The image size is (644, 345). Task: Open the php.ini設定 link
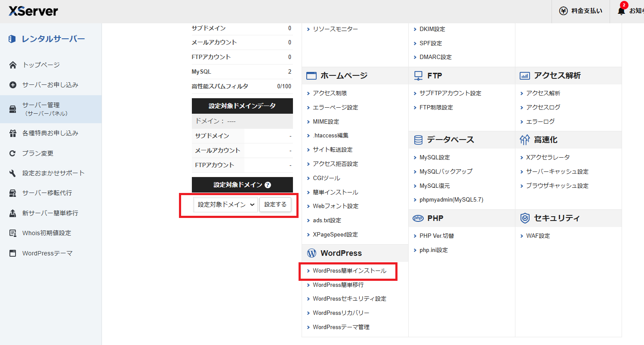[434, 250]
